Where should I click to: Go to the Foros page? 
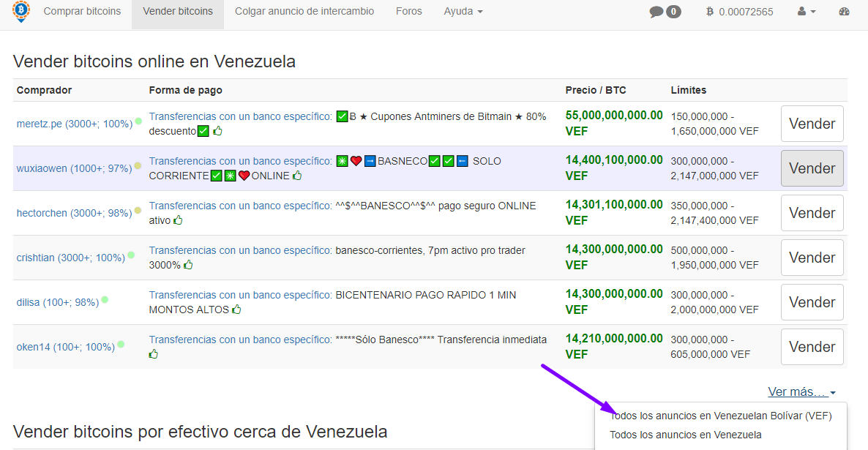click(x=408, y=11)
